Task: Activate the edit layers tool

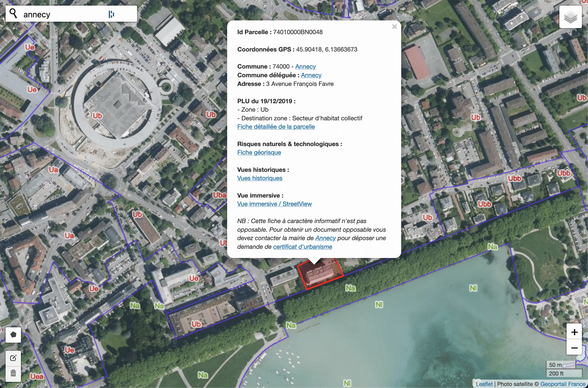Action: point(13,358)
